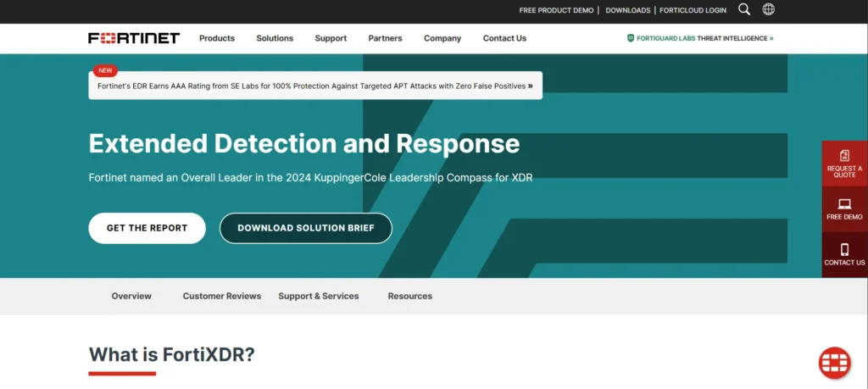868x389 pixels.
Task: Open the Company menu
Action: pyautogui.click(x=442, y=38)
